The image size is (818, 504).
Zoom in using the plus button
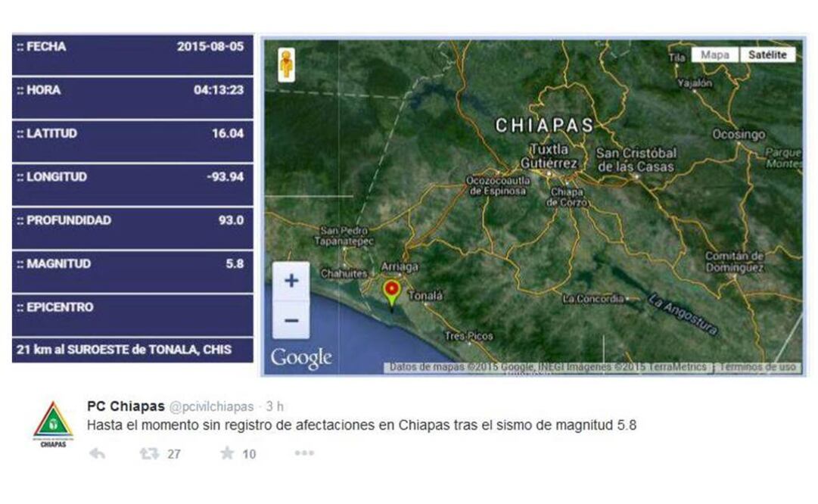coord(291,281)
